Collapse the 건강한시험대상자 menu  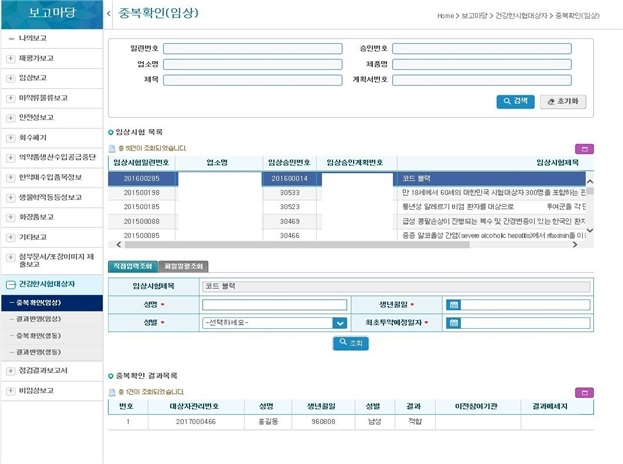click(11, 284)
